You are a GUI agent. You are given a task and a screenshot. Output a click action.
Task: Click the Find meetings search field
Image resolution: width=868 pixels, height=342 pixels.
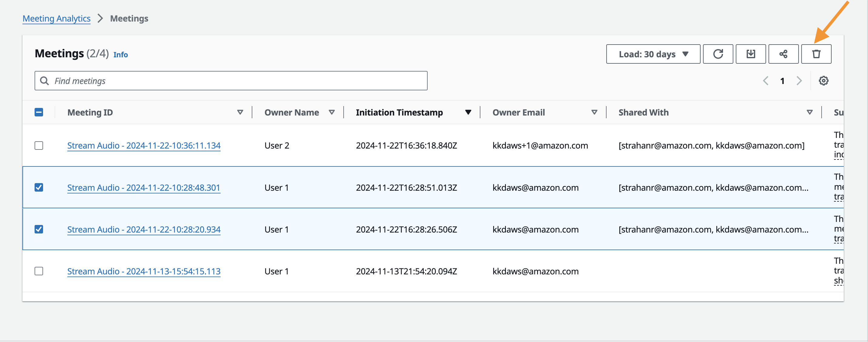236,81
